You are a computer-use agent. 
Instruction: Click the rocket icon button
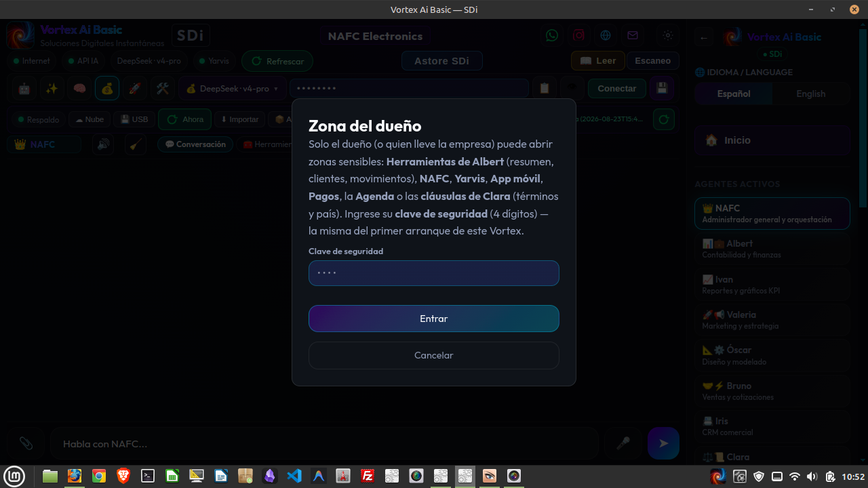[x=134, y=89]
